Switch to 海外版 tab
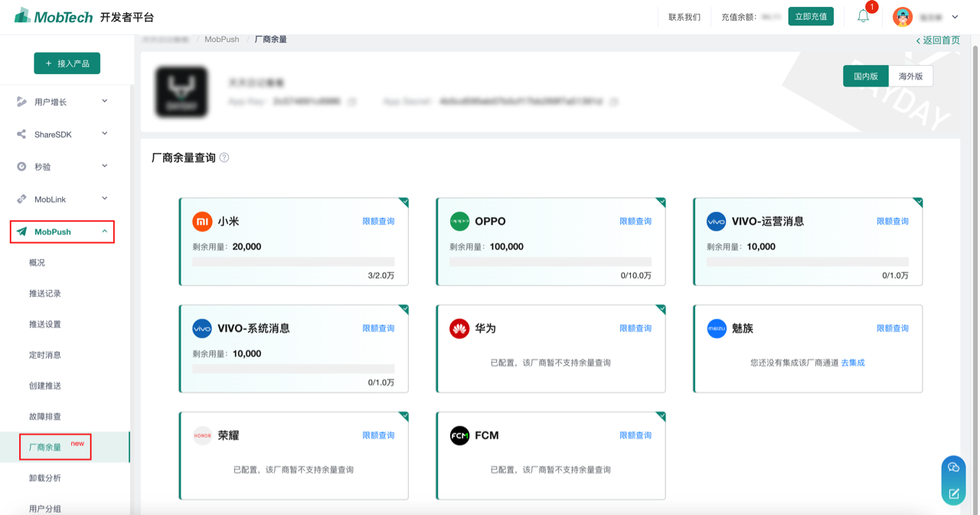Image resolution: width=980 pixels, height=515 pixels. tap(911, 77)
